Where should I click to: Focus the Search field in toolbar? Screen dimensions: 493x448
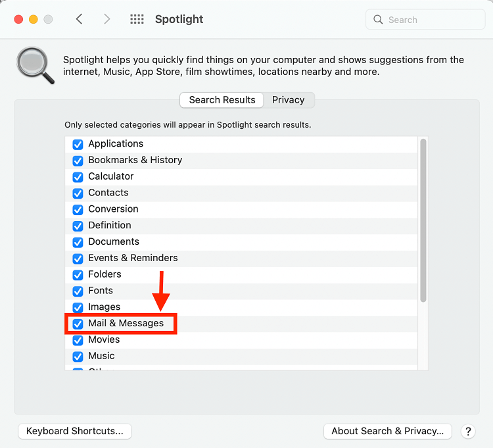(425, 20)
